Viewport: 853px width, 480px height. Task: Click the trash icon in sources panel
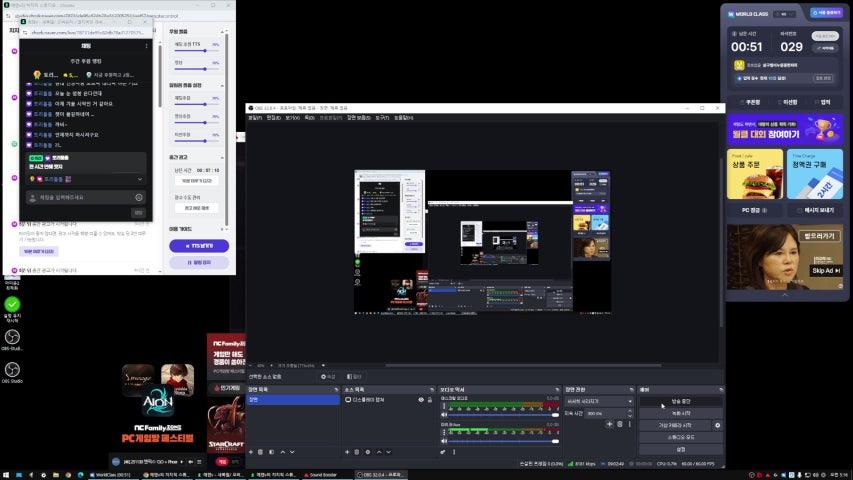tap(358, 452)
